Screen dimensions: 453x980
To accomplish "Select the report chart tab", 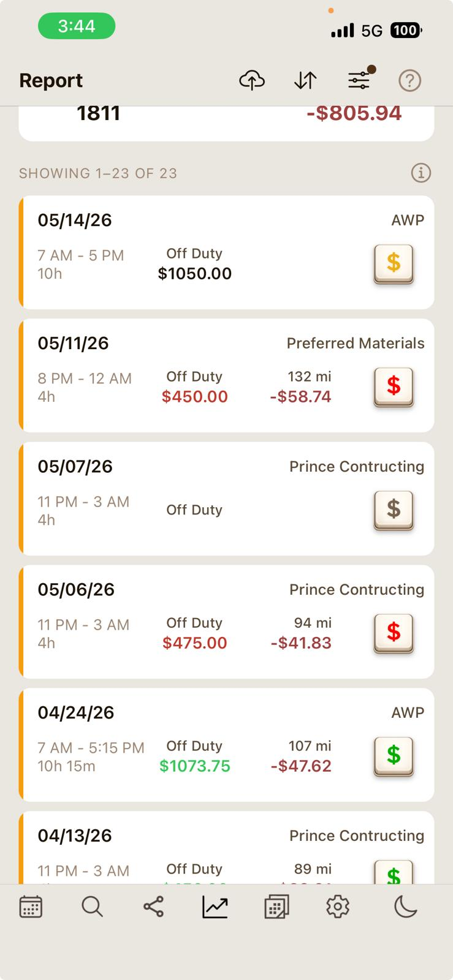I will coord(215,907).
